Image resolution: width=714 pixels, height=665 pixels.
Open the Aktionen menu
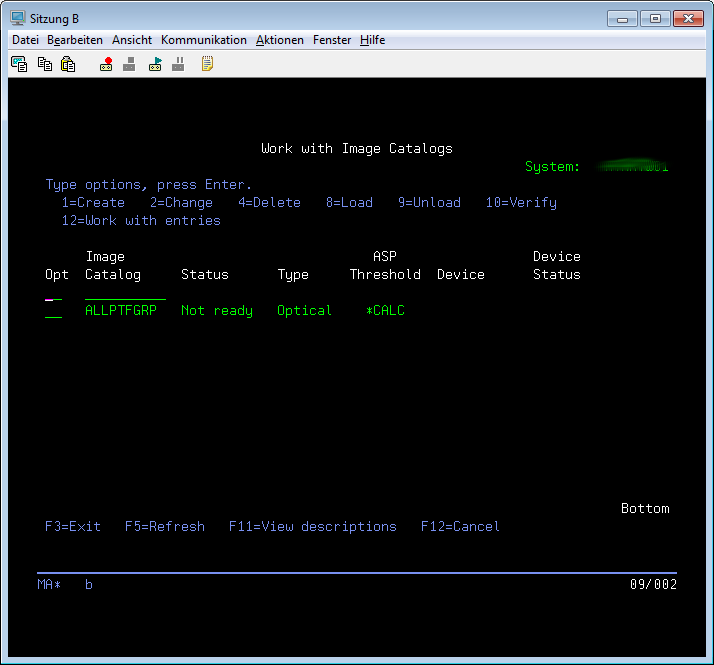(280, 40)
